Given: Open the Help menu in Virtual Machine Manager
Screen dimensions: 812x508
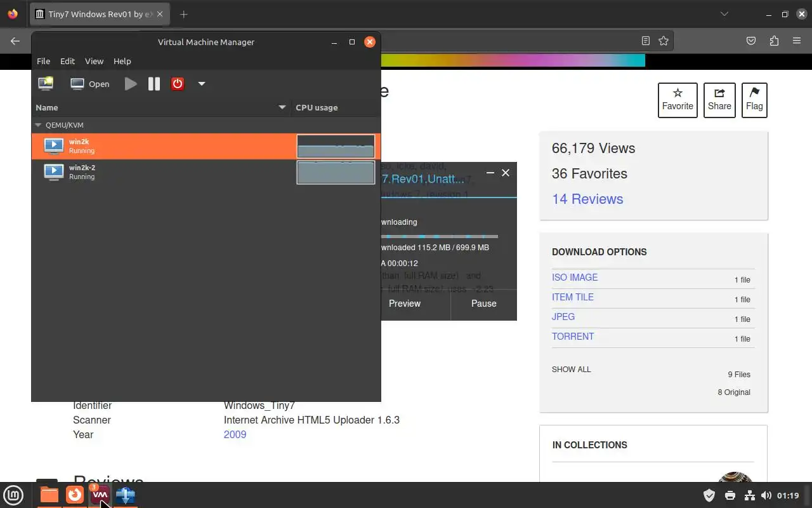Looking at the screenshot, I should 122,61.
